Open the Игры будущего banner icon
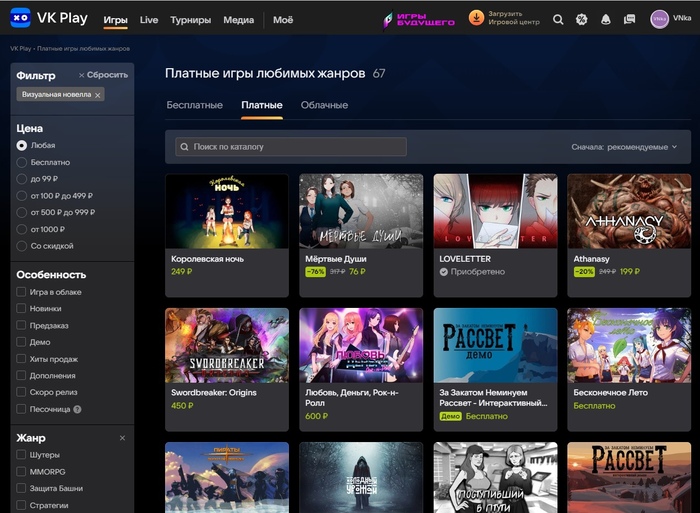Viewport: 700px width, 513px height. (419, 19)
